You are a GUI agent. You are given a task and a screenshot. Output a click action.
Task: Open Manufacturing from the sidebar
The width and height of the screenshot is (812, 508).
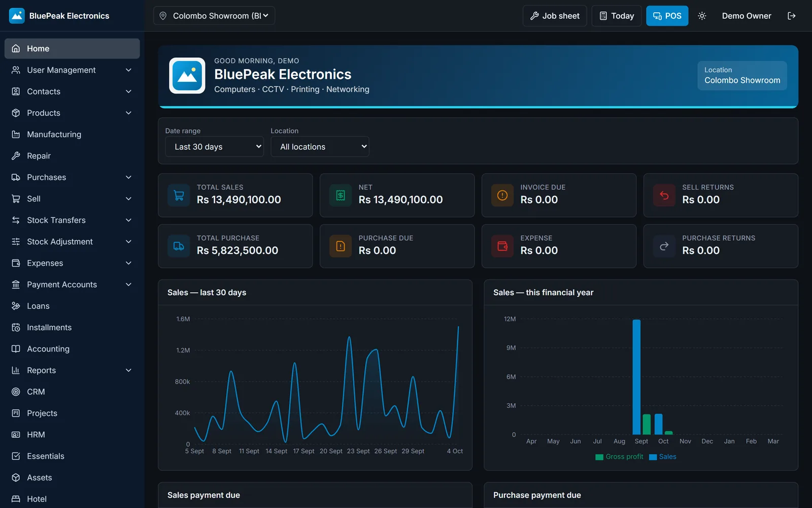click(72, 135)
